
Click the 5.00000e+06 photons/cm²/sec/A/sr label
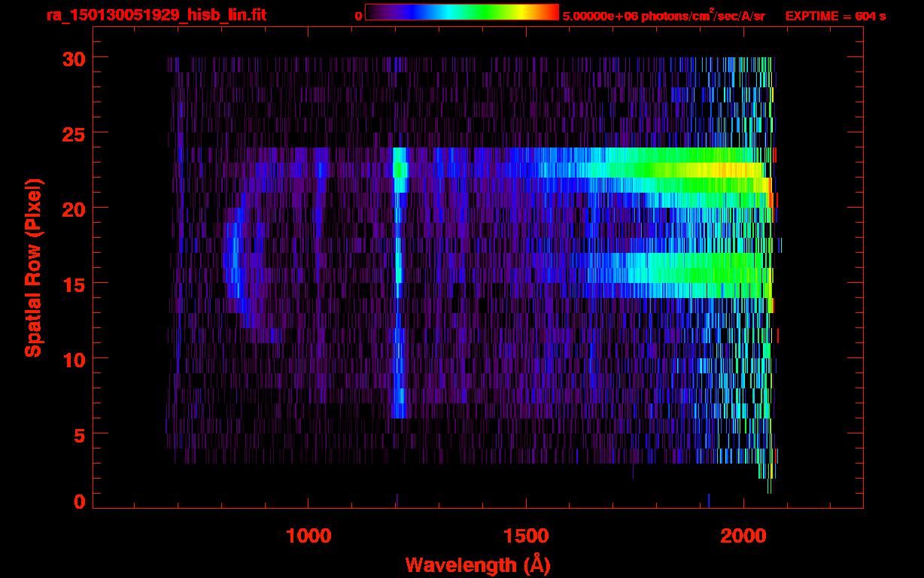[664, 15]
